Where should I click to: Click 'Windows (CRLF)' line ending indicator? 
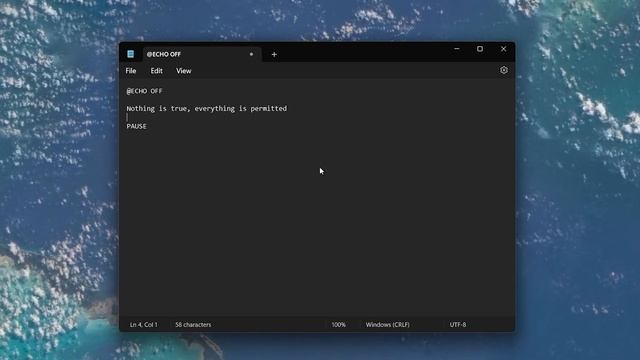[x=387, y=325]
